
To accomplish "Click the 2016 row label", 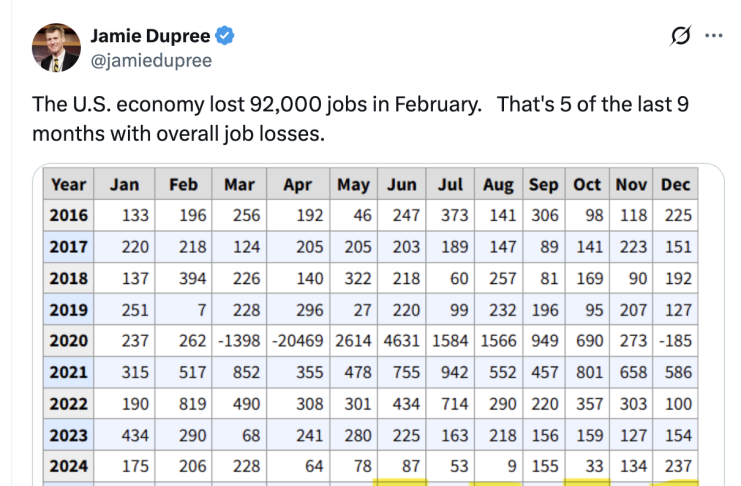I will click(x=68, y=215).
